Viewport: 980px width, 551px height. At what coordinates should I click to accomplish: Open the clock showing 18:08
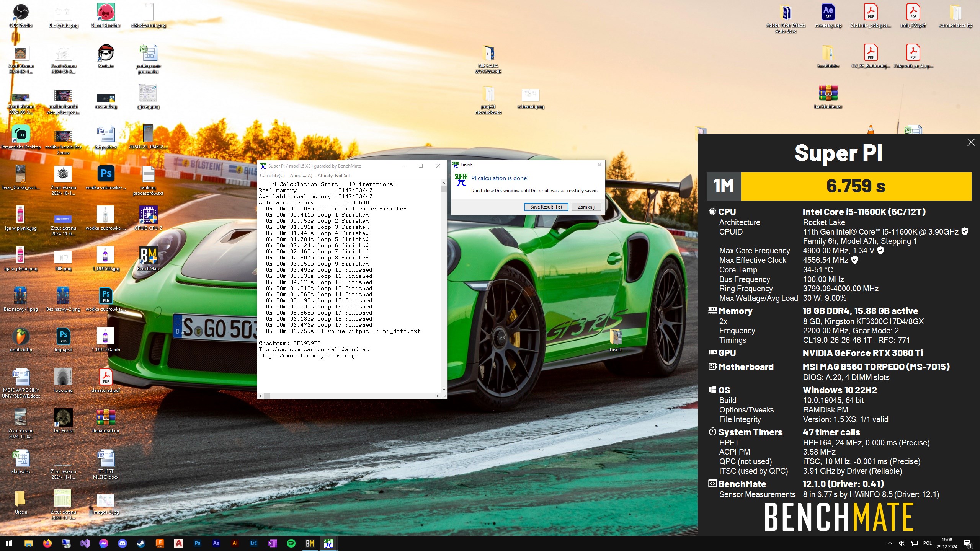947,543
